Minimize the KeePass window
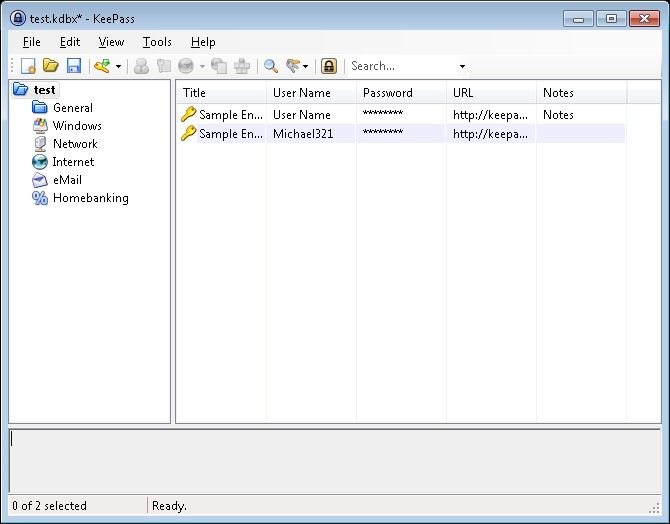 pos(578,19)
